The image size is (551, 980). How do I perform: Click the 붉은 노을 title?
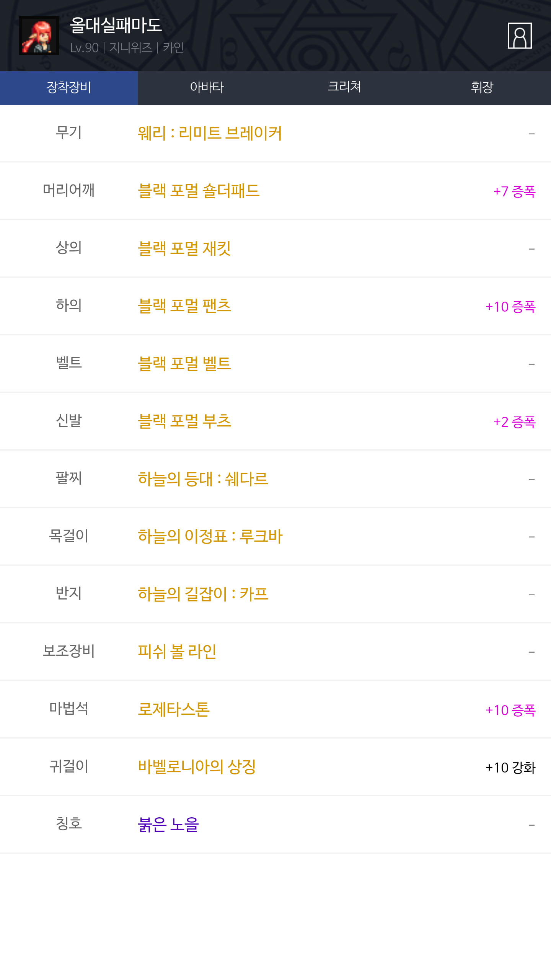[x=168, y=825]
